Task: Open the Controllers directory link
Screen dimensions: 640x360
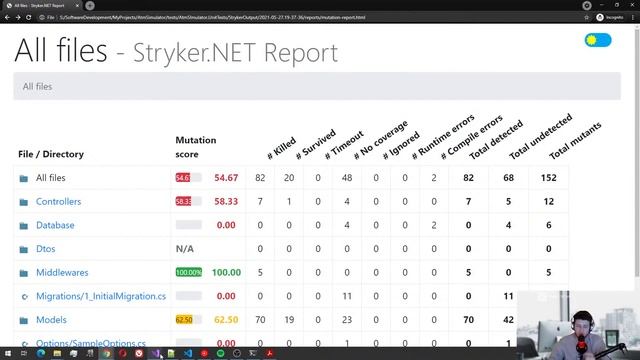Action: click(58, 201)
